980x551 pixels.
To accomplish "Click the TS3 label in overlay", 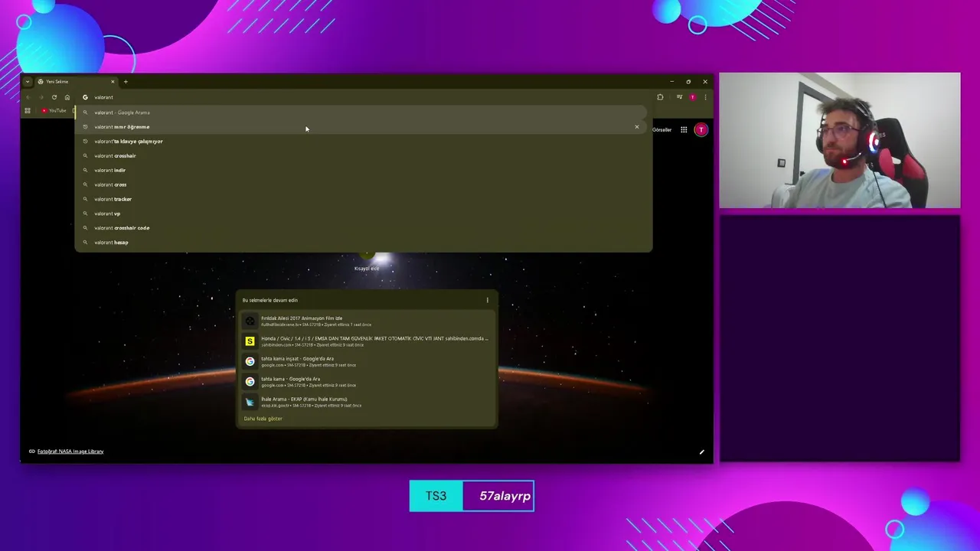I will 436,496.
